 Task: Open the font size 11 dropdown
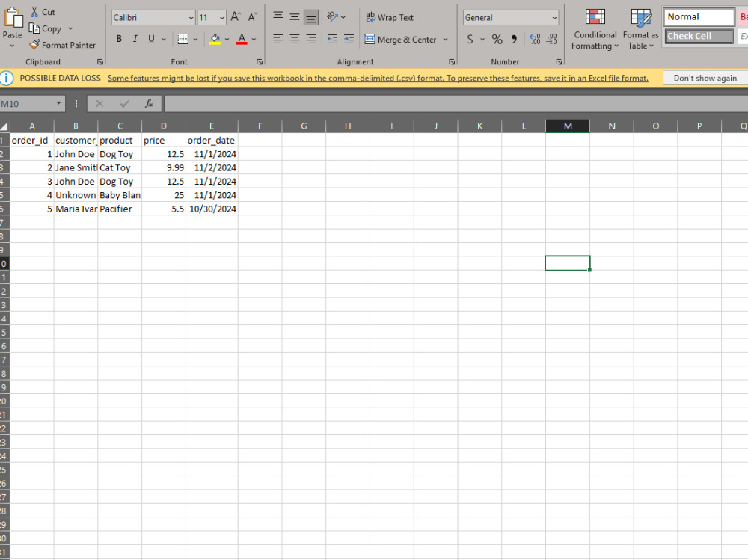click(222, 18)
